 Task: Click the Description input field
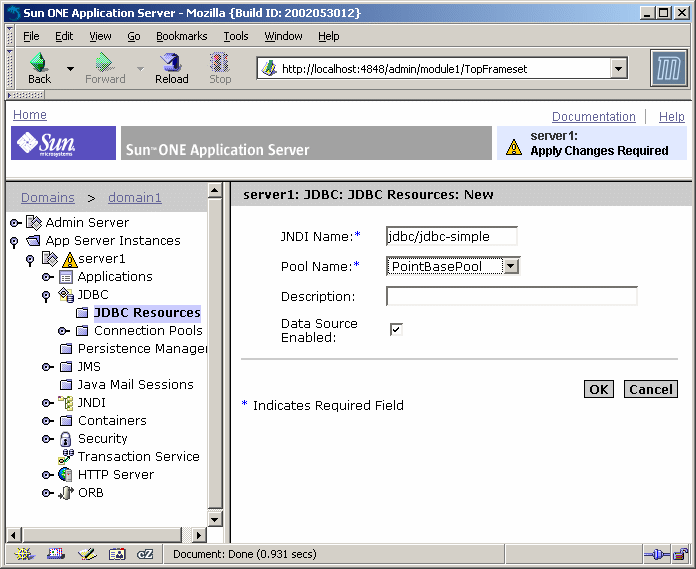coord(512,296)
